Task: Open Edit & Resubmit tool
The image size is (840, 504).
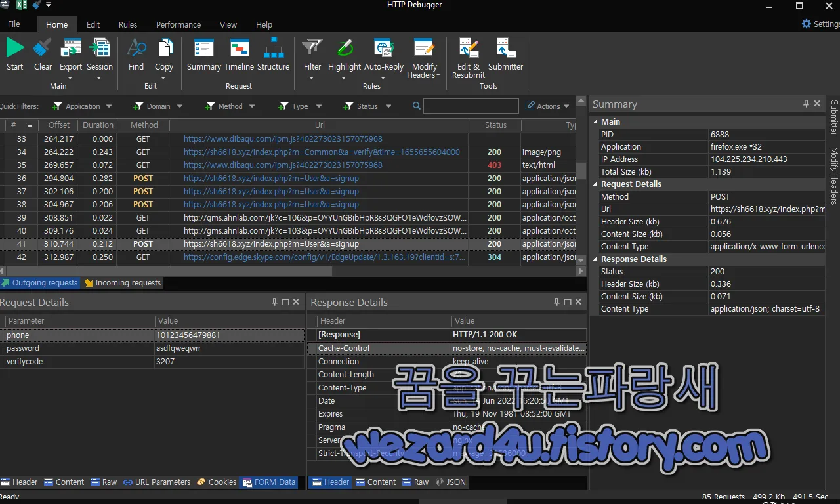Action: [x=469, y=59]
